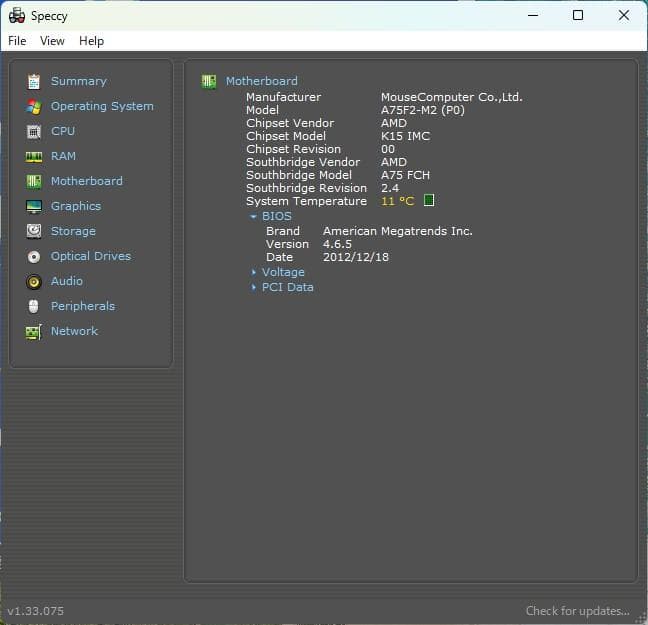
Task: Click the Southbridge Vendor label
Action: tap(303, 162)
